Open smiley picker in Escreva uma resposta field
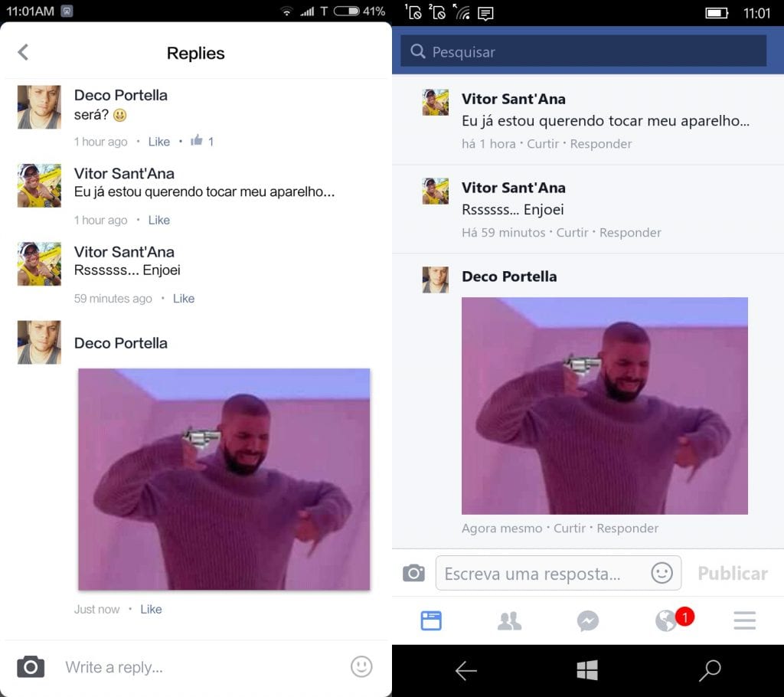Viewport: 784px width, 697px height. click(x=661, y=572)
